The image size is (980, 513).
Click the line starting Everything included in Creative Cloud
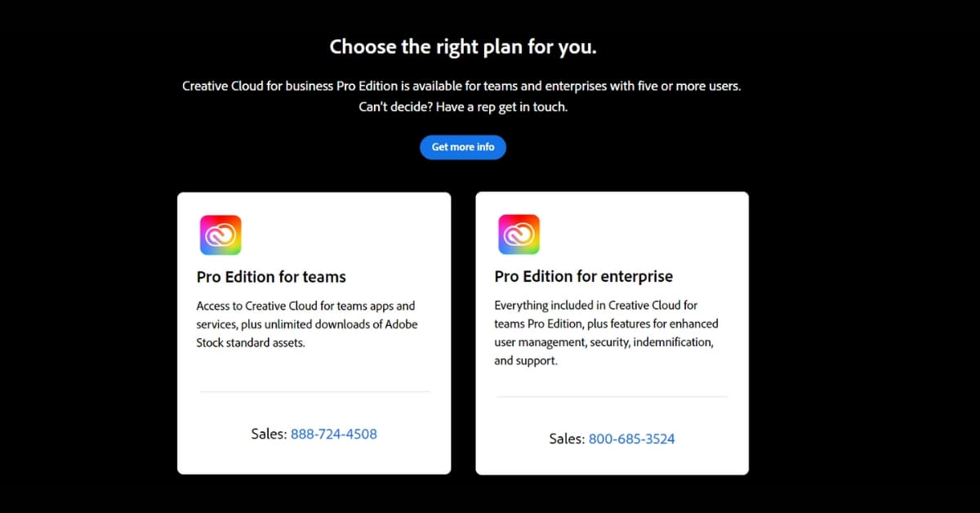[596, 306]
